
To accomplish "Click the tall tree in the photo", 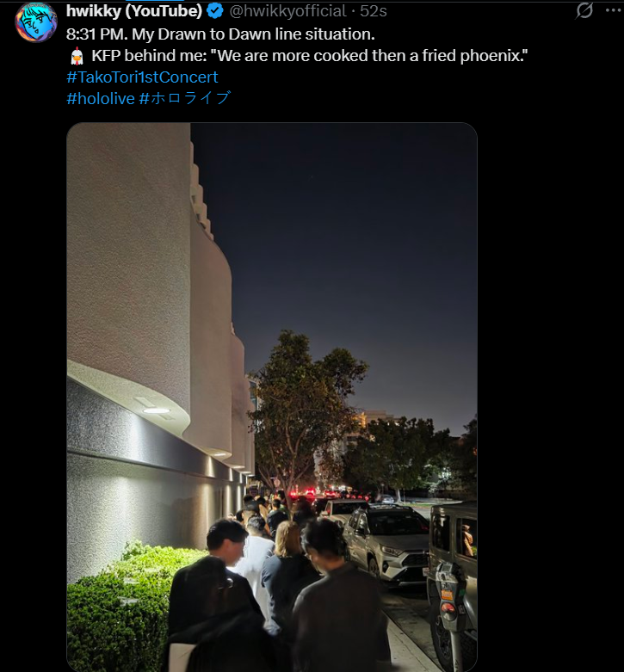I will coord(306,411).
